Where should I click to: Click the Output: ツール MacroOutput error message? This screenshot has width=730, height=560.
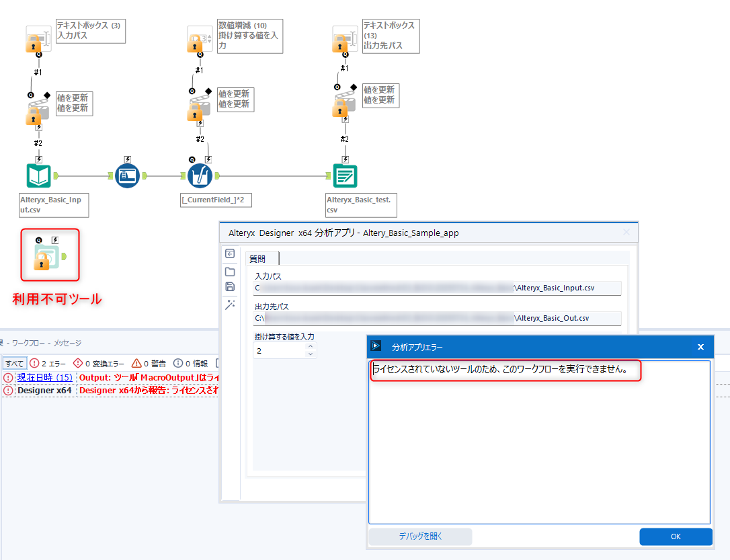click(149, 378)
